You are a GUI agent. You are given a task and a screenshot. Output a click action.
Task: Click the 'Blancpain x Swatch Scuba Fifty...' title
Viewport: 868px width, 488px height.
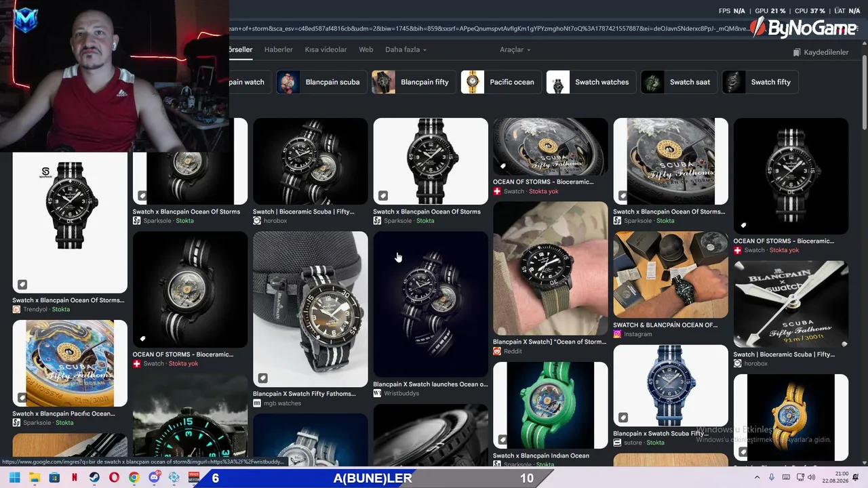point(660,433)
